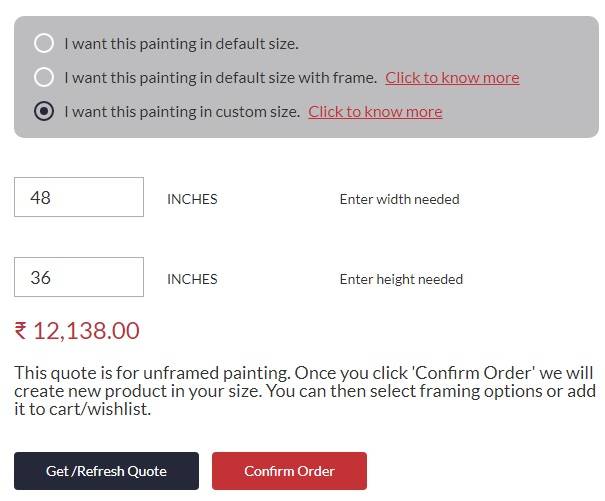
Task: Select default size with frame radio button
Action: (x=44, y=77)
